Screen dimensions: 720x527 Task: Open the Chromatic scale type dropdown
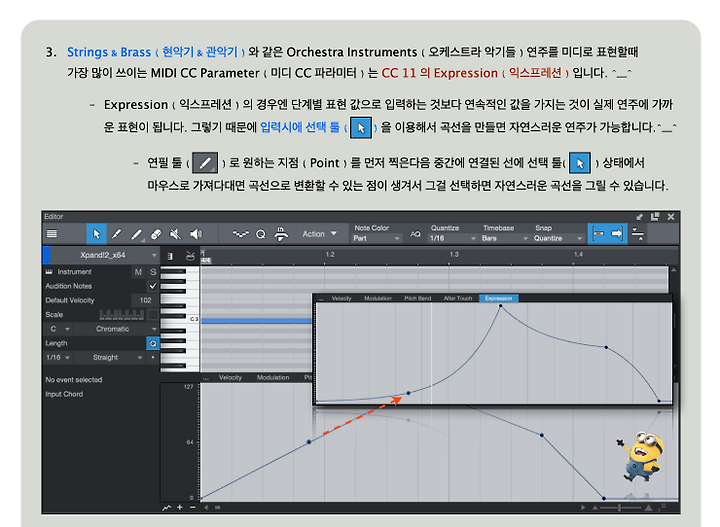(116, 329)
